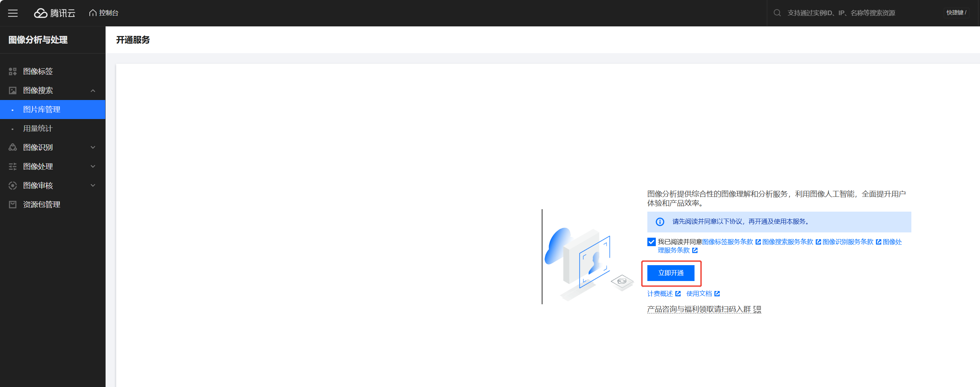Click external-link icon after 图像识别服务条款
The height and width of the screenshot is (387, 980).
pos(878,242)
